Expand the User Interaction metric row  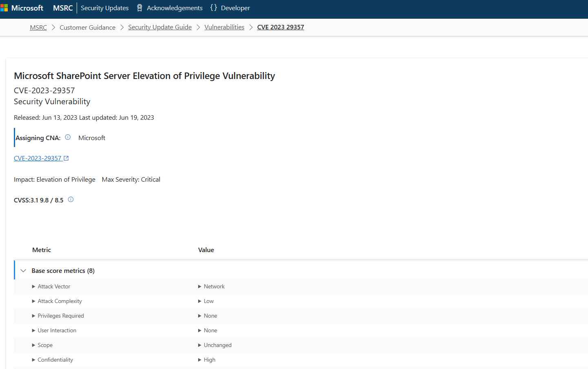coord(54,330)
